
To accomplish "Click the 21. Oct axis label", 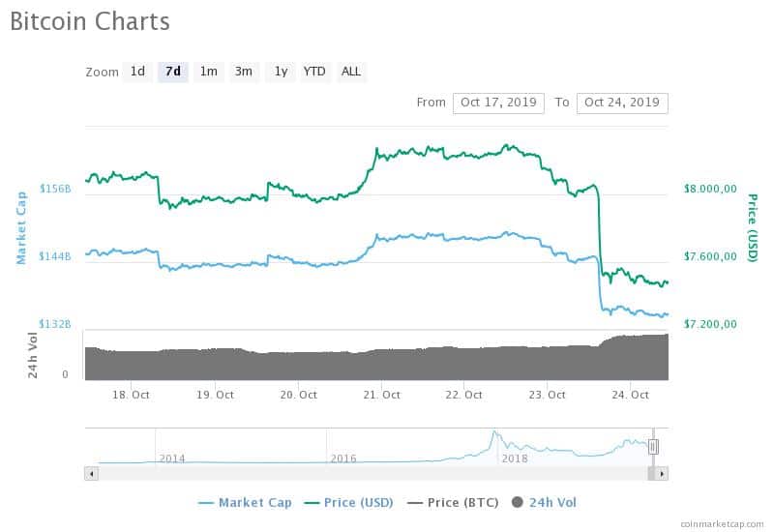I will (x=381, y=395).
